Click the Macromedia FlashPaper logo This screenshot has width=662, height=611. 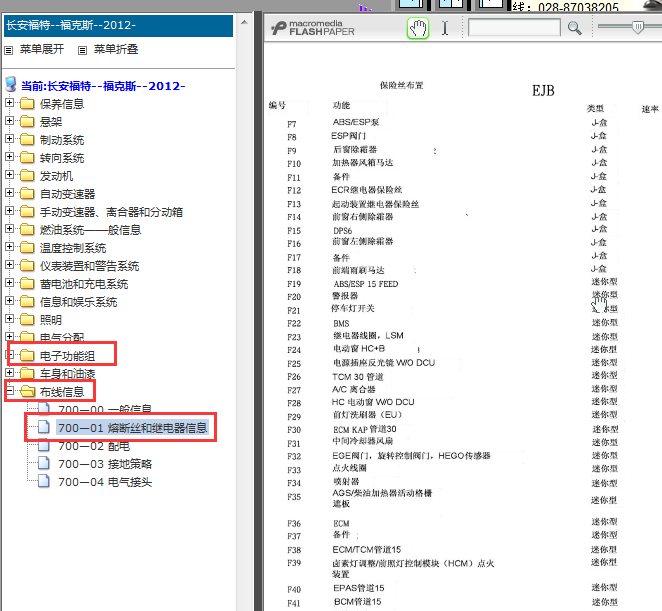click(313, 28)
